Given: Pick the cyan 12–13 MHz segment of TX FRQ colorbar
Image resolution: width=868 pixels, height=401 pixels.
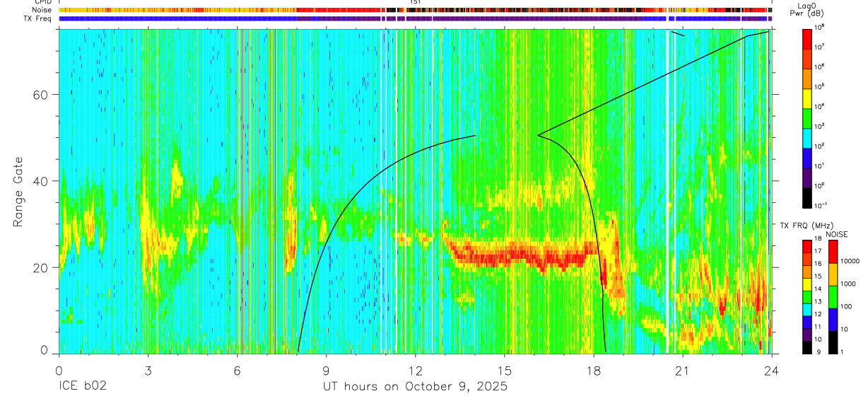Looking at the screenshot, I should pyautogui.click(x=808, y=310).
